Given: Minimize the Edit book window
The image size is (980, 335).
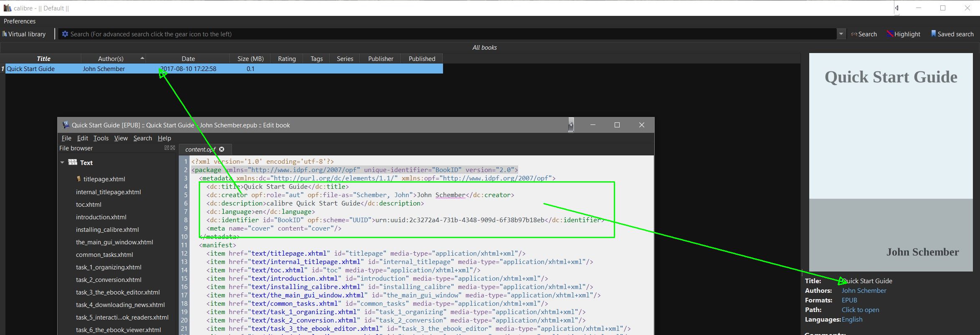Looking at the screenshot, I should pos(593,125).
